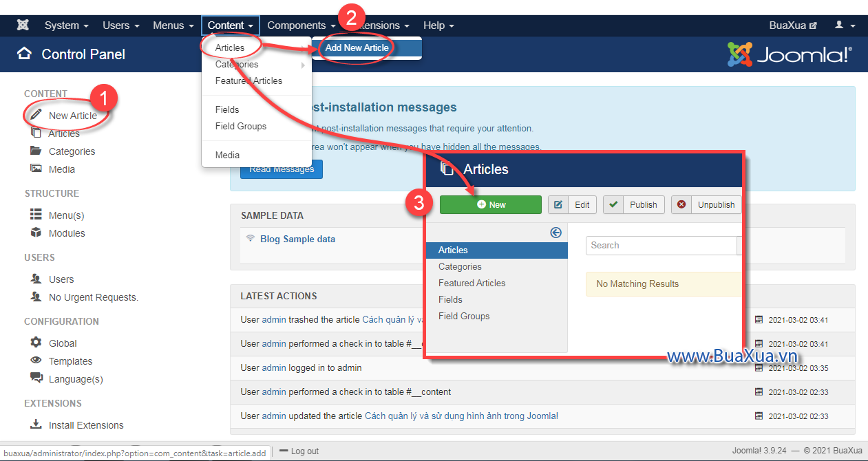The image size is (868, 461).
Task: Click the Install Extensions download icon
Action: pos(36,425)
